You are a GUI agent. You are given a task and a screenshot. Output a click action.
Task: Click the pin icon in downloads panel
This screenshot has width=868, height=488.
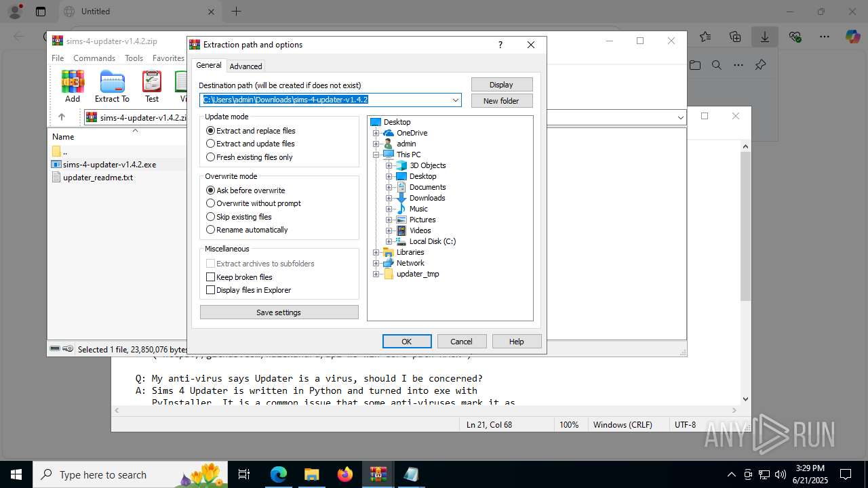760,65
